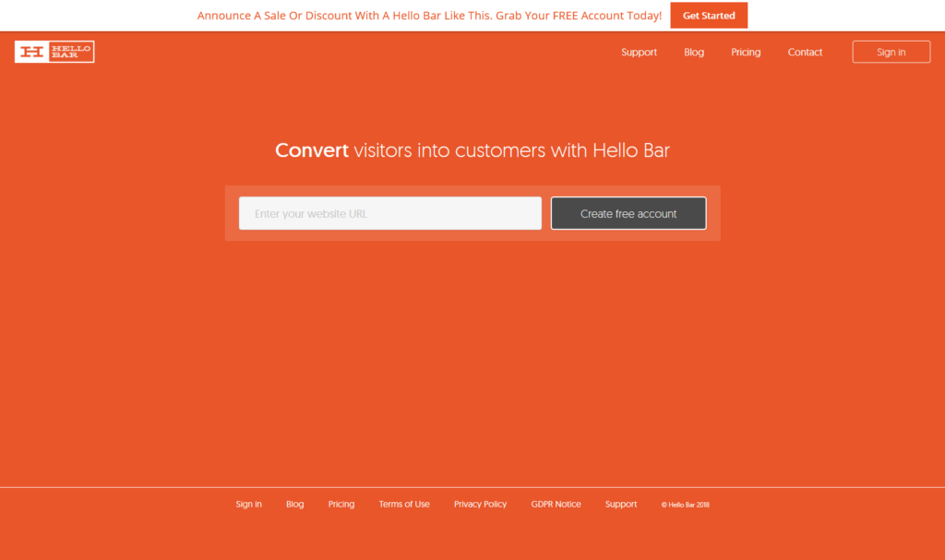
Task: Click the Create free account button
Action: tap(628, 213)
